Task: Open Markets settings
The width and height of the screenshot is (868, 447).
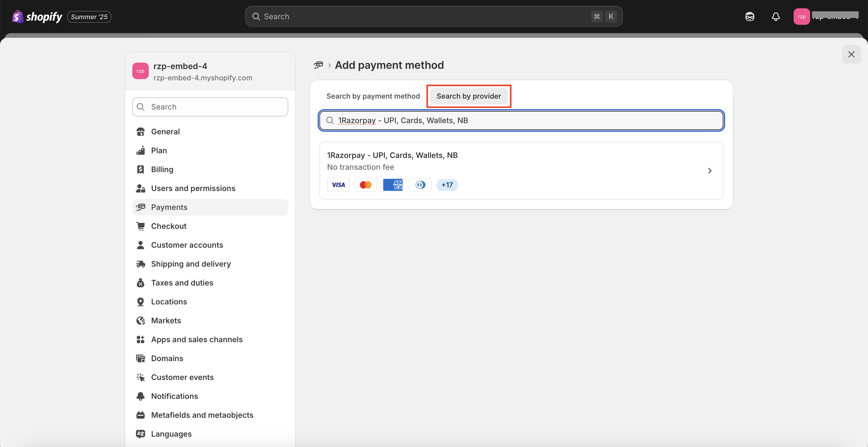Action: [210, 320]
